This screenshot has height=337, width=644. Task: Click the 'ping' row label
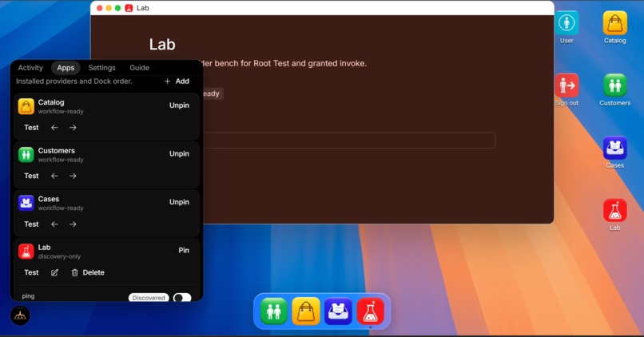[x=28, y=296]
